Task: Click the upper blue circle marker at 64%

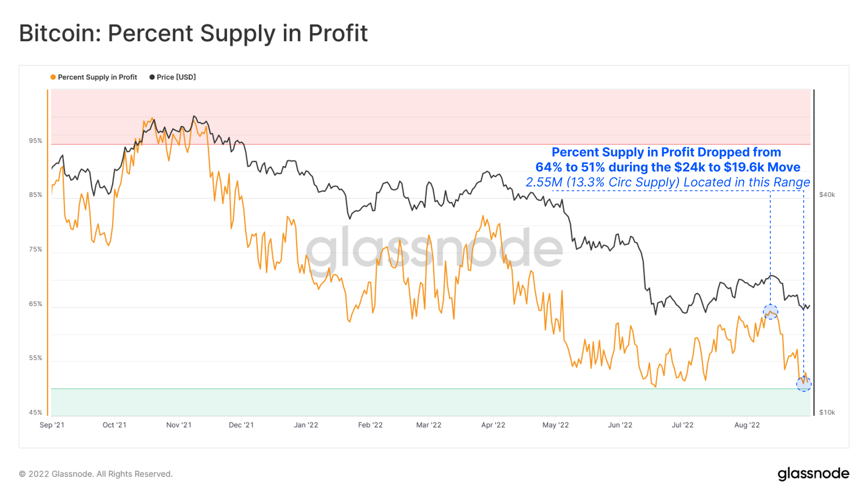Action: [x=770, y=312]
